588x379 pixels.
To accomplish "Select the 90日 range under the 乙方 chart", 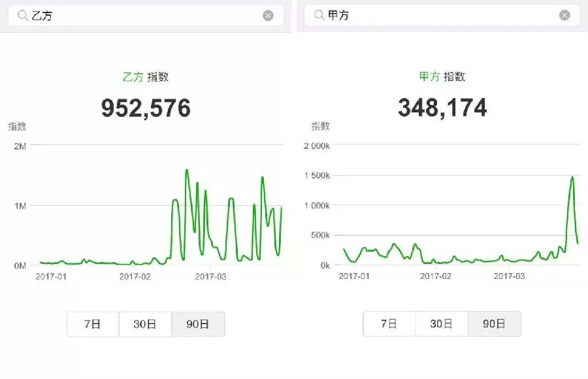I will [x=198, y=324].
